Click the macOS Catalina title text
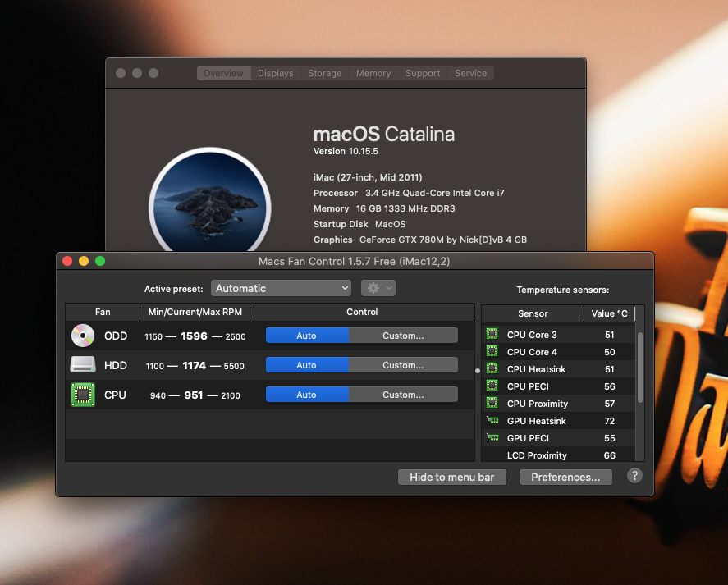Viewport: 728px width, 585px height. (x=384, y=135)
